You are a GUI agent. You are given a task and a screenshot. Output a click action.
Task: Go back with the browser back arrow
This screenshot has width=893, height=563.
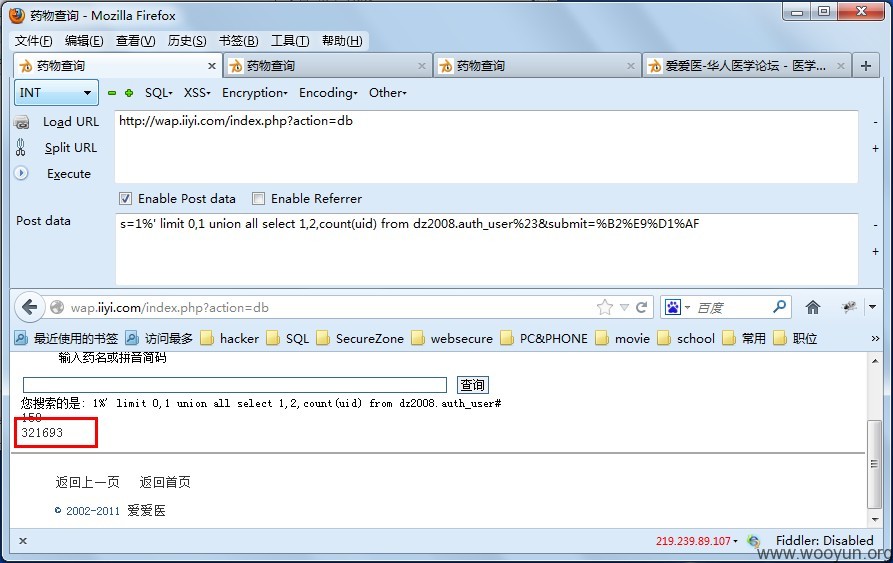pyautogui.click(x=29, y=307)
